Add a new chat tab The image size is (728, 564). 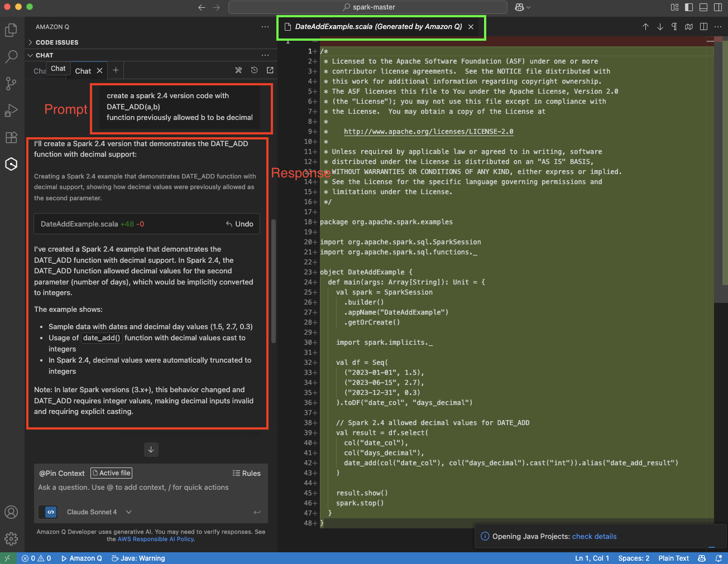pyautogui.click(x=116, y=70)
